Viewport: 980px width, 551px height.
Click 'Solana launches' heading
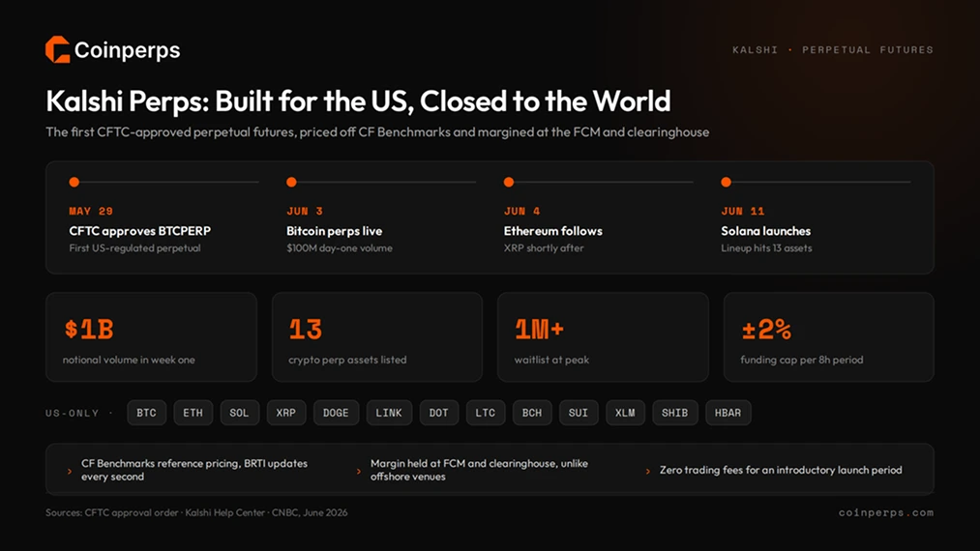765,231
